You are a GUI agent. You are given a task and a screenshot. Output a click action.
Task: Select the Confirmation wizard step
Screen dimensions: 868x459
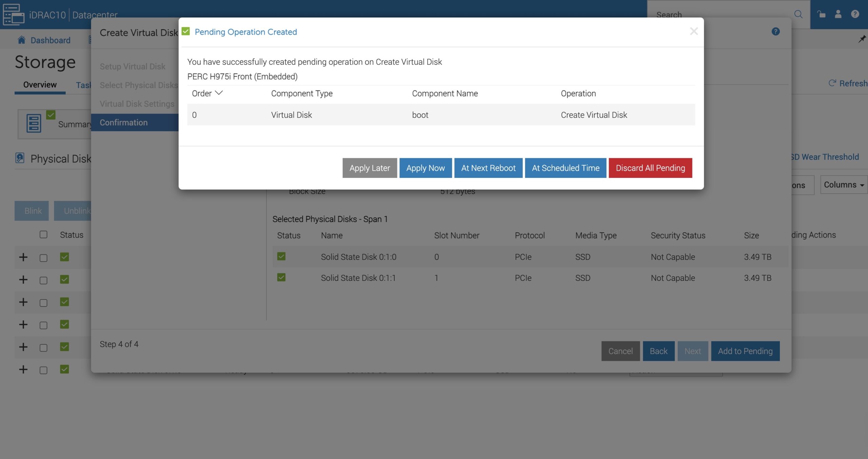(124, 122)
